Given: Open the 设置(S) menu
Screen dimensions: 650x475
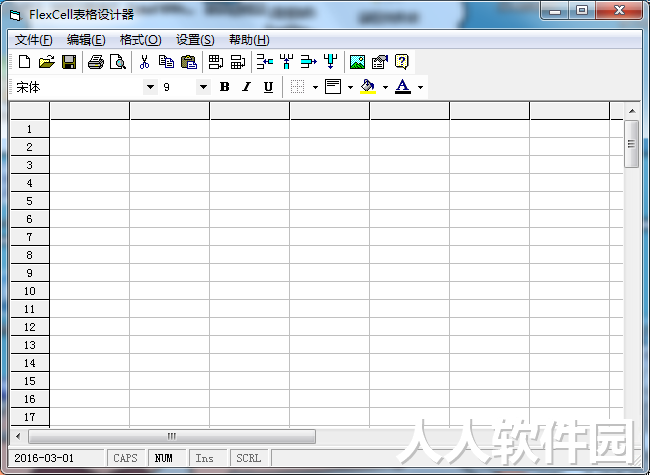Looking at the screenshot, I should (x=195, y=40).
